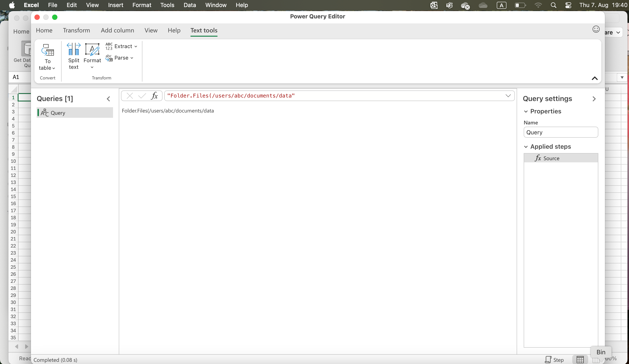
Task: Switch to the data grid view icon
Action: 580,360
